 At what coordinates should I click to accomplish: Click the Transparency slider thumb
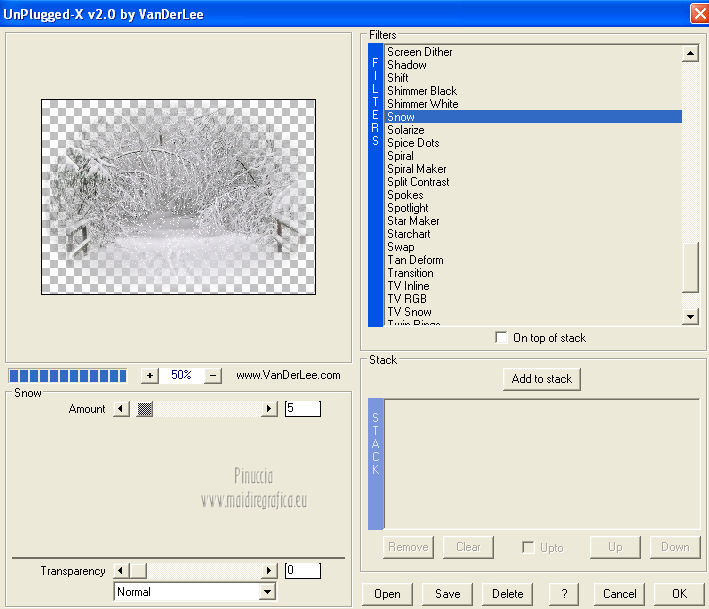point(138,571)
